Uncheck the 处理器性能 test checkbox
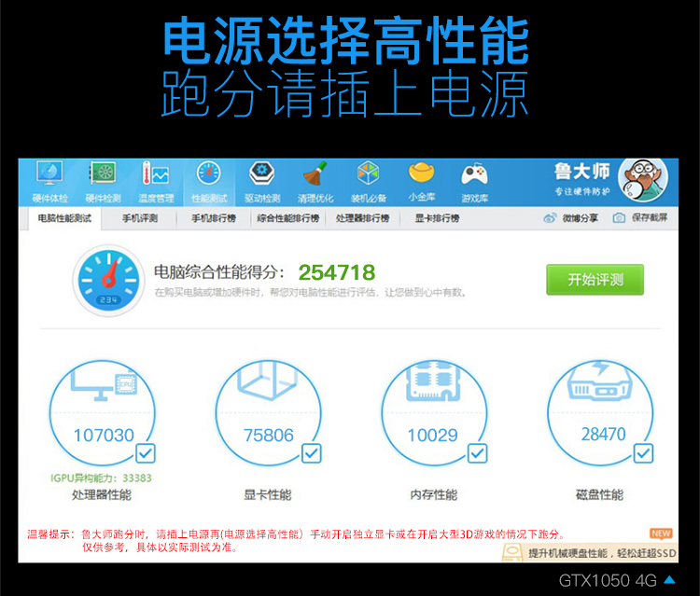This screenshot has width=700, height=596. [146, 453]
